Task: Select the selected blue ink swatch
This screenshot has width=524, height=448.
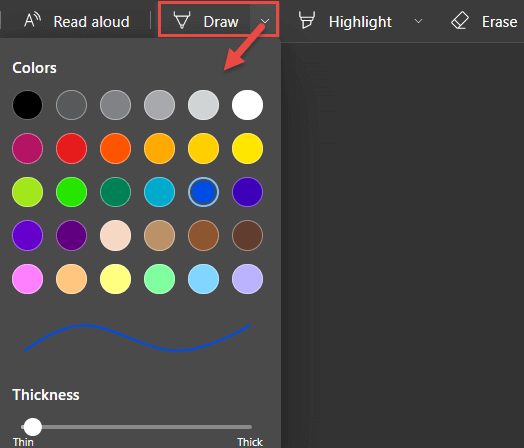Action: [x=204, y=192]
